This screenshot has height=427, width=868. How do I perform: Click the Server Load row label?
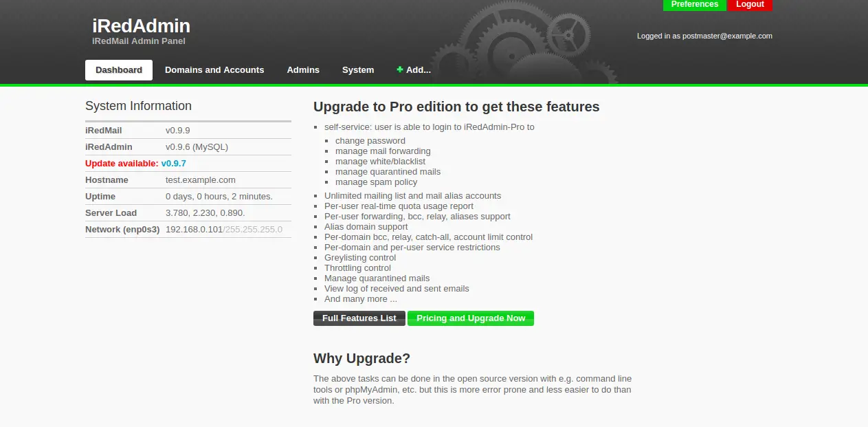tap(111, 213)
